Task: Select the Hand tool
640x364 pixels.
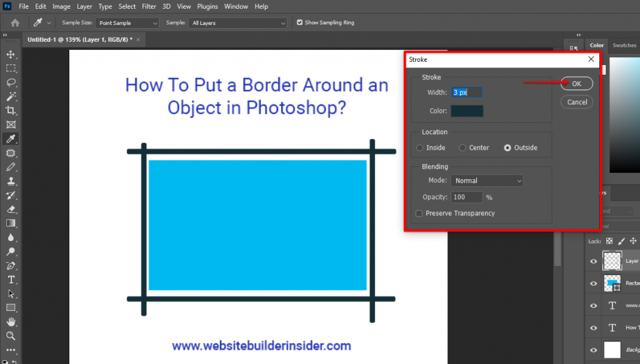Action: point(10,322)
